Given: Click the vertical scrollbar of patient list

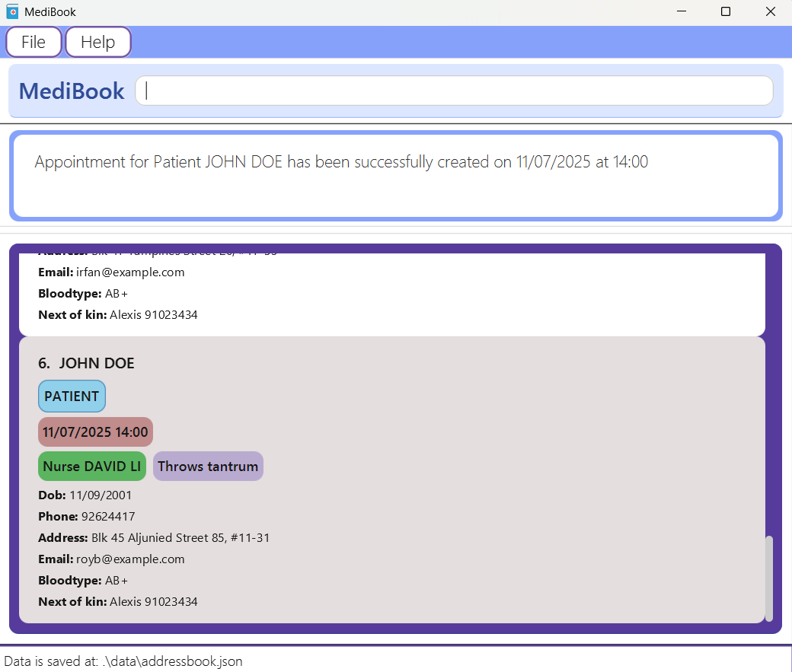Looking at the screenshot, I should 768,578.
